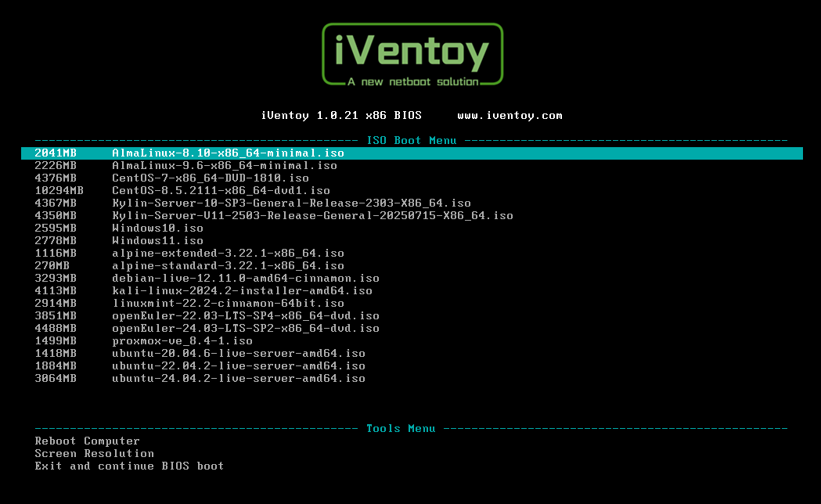Pick linuxmint-22.2-cinnamon-64bit.iso
This screenshot has height=504, width=821.
(x=228, y=304)
